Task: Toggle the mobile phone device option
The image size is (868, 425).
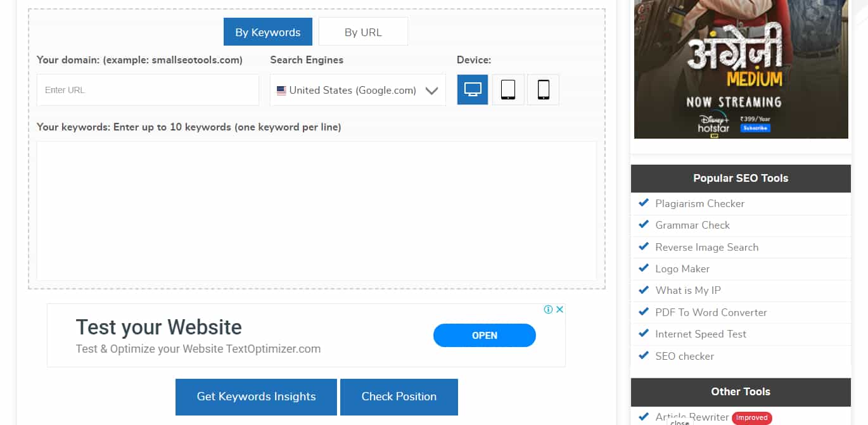Action: point(542,89)
